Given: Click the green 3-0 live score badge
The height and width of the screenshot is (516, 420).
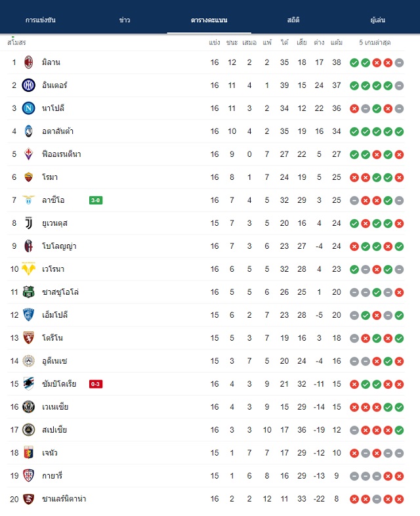Looking at the screenshot, I should [x=96, y=200].
